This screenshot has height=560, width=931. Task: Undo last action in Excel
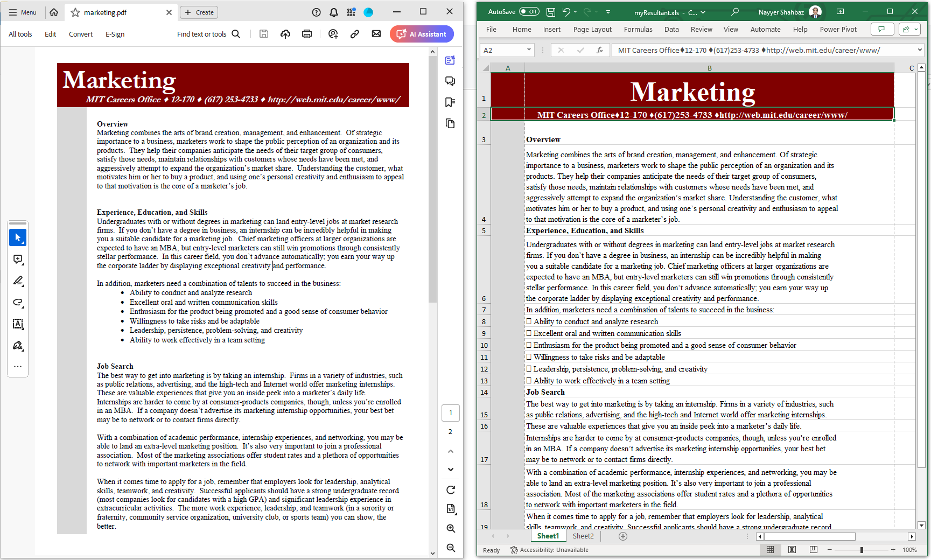point(566,12)
